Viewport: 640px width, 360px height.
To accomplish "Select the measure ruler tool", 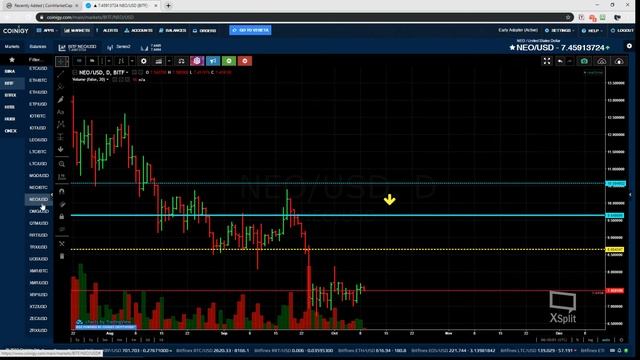I will 62,177.
